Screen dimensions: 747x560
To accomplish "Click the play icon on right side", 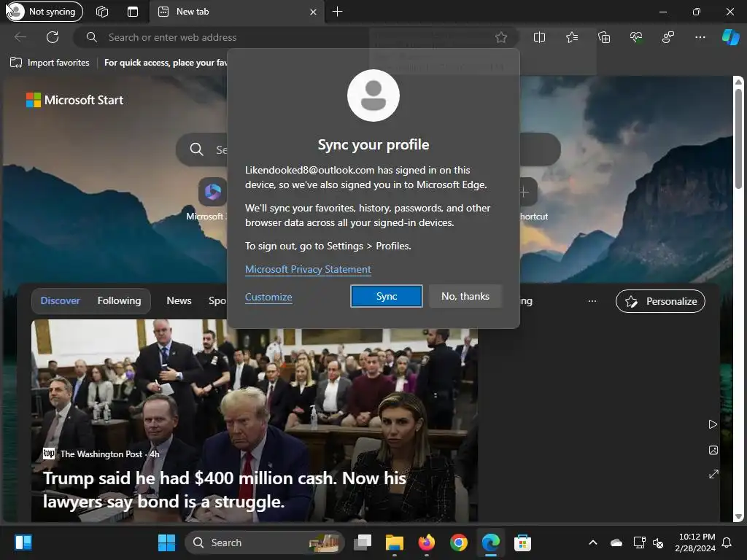I will coord(713,424).
